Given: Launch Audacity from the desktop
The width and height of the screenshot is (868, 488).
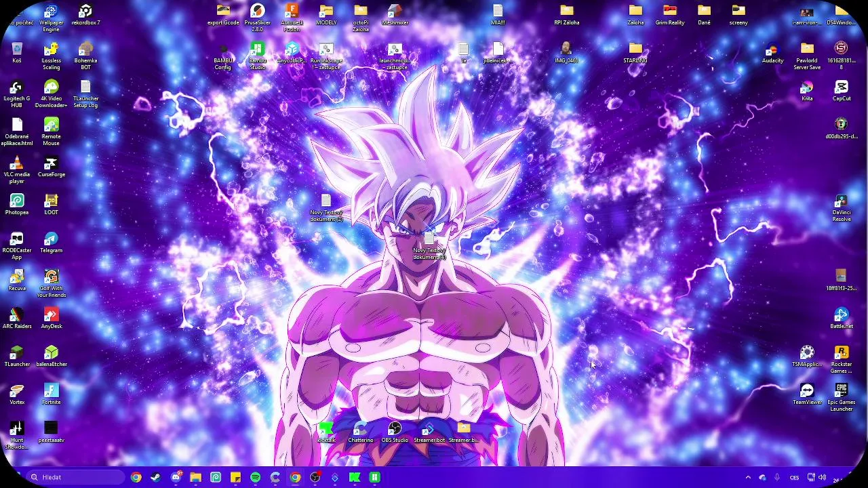Looking at the screenshot, I should [772, 53].
